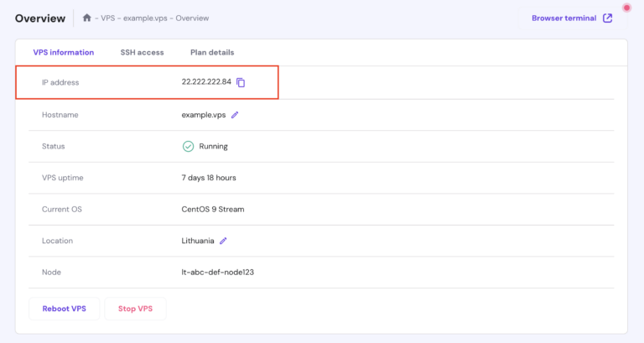Open the SSH access tab
Viewport: 644px width, 343px height.
[142, 52]
